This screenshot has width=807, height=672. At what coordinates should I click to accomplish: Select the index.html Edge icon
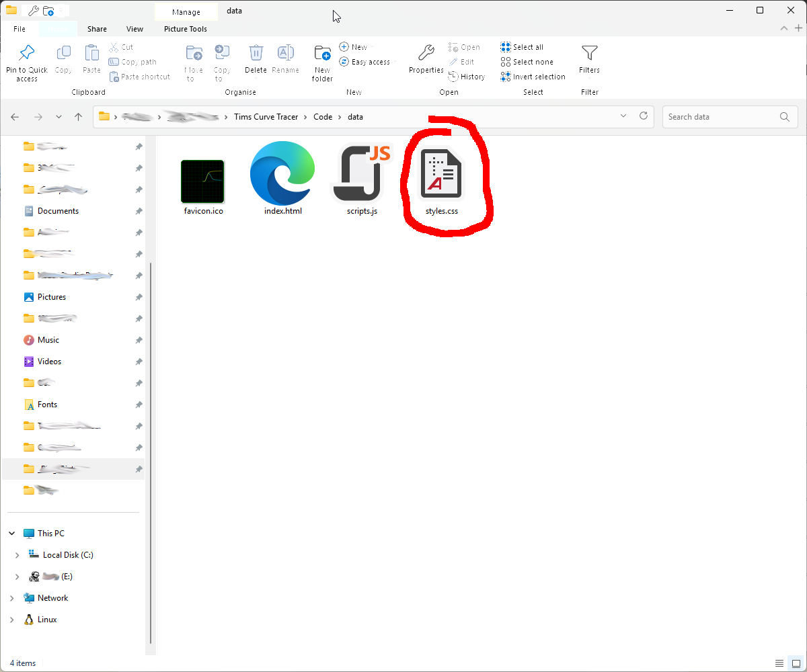coord(283,173)
